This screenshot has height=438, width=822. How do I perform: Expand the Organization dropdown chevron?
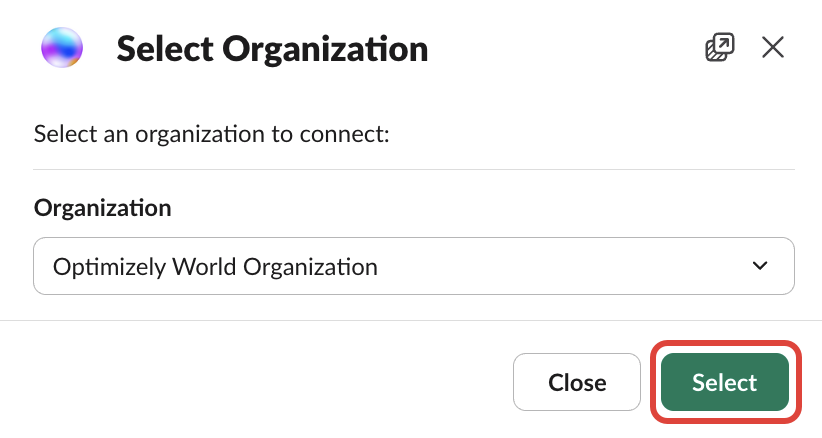(760, 266)
